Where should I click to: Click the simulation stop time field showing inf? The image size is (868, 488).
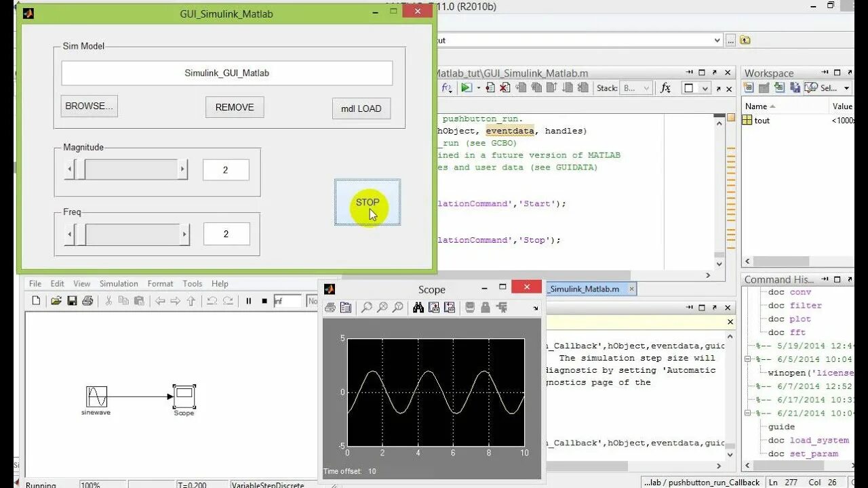point(288,301)
